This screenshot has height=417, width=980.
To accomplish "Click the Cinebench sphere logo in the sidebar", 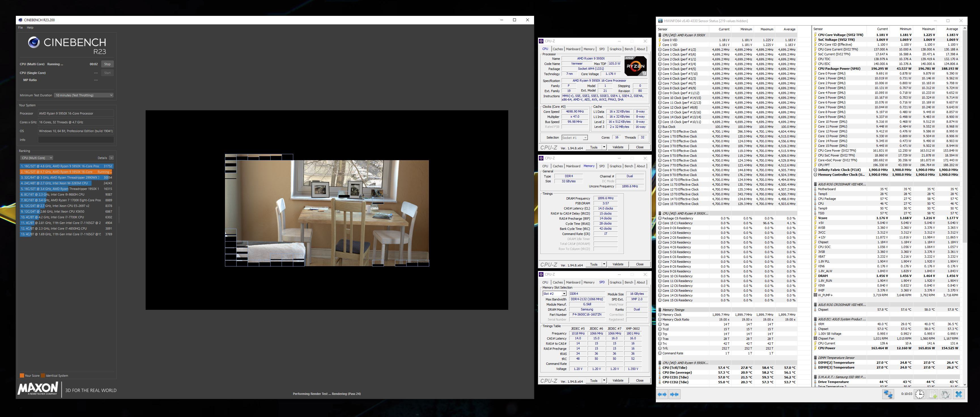I will click(x=34, y=42).
